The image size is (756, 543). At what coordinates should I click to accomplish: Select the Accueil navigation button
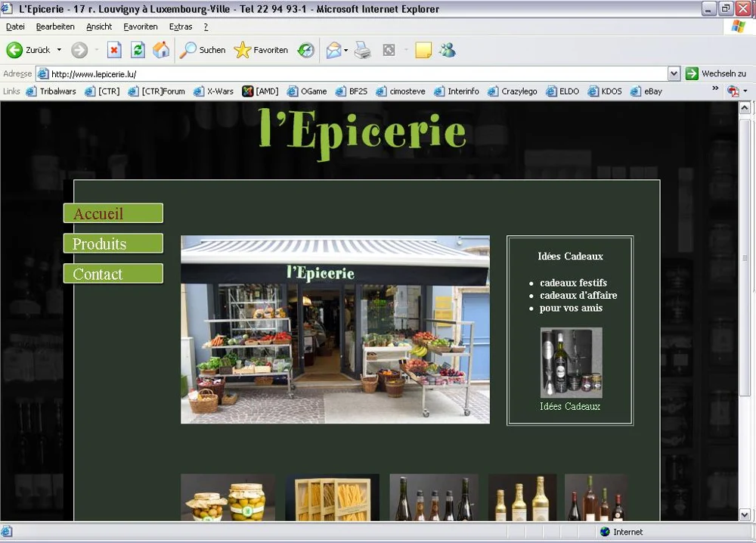(113, 213)
